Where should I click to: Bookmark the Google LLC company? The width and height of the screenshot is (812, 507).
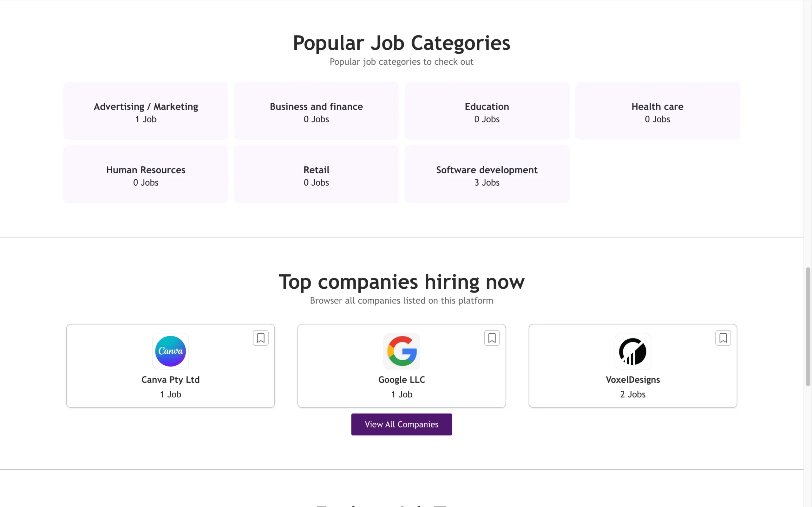point(492,338)
